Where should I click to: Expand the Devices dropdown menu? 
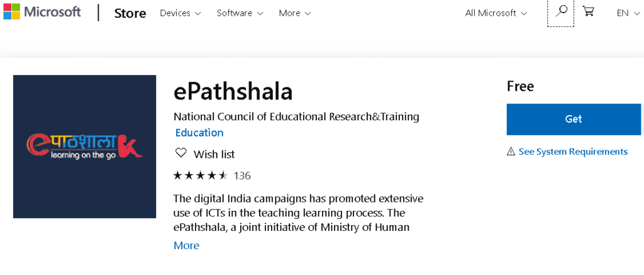pos(180,13)
